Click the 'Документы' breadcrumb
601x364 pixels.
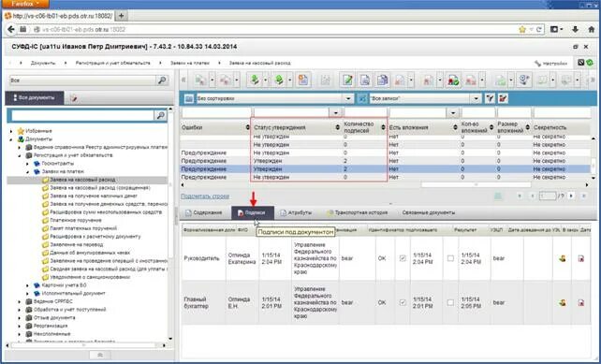point(43,63)
